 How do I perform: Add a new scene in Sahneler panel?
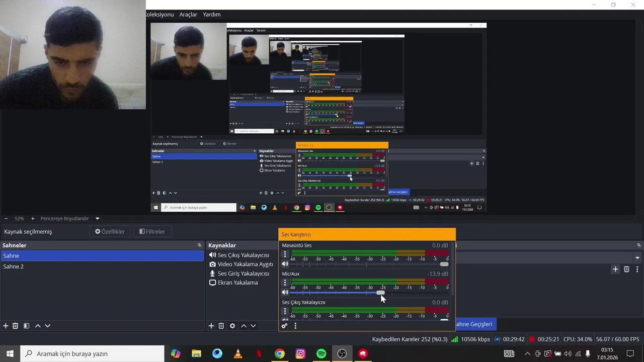coord(6,326)
